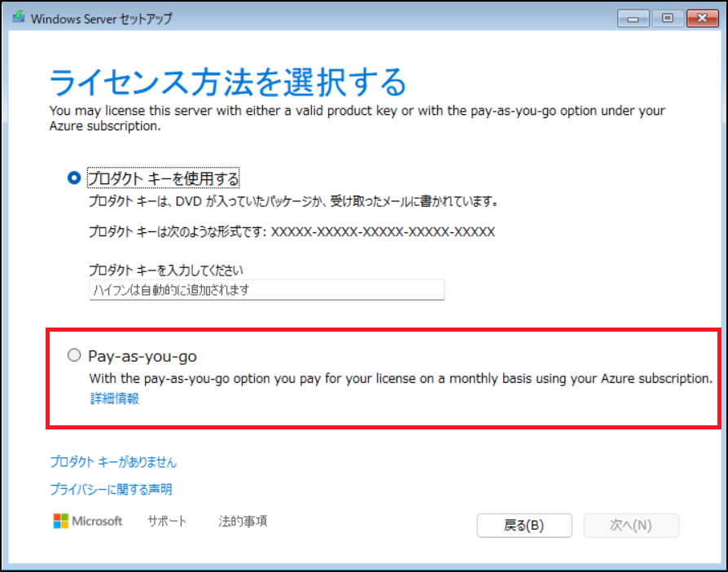The height and width of the screenshot is (572, 728).
Task: Open the サポート link
Action: tap(166, 521)
